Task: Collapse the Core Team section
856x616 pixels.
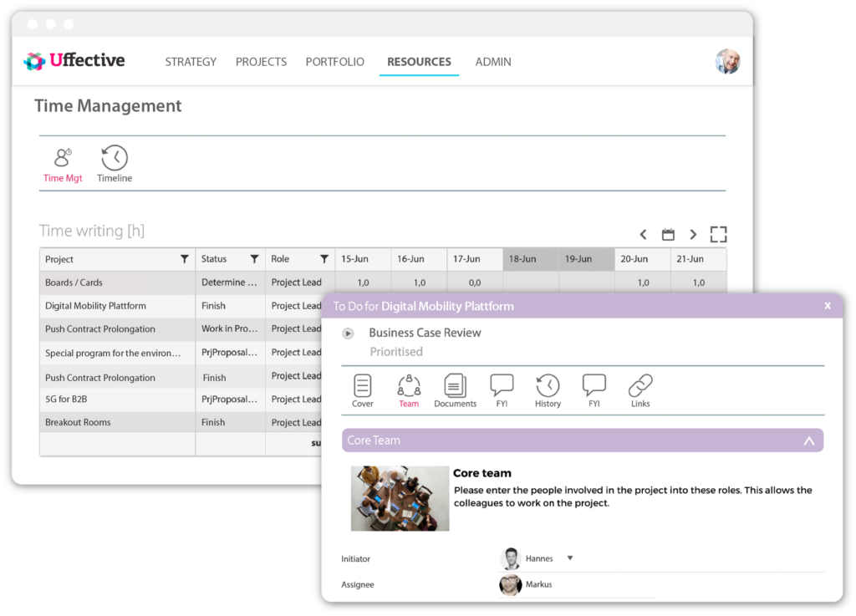Action: 808,440
